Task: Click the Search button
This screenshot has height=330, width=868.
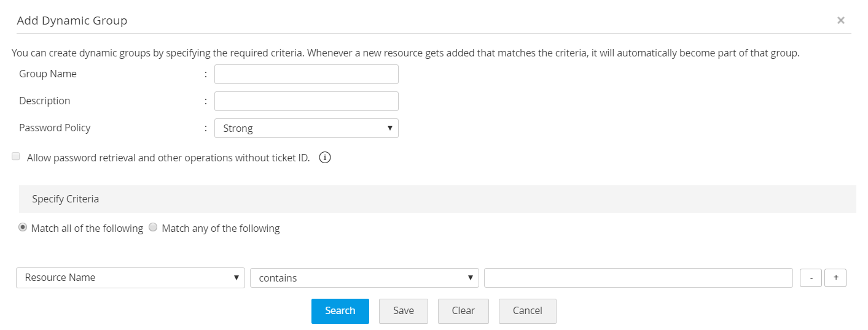Action: [x=340, y=311]
